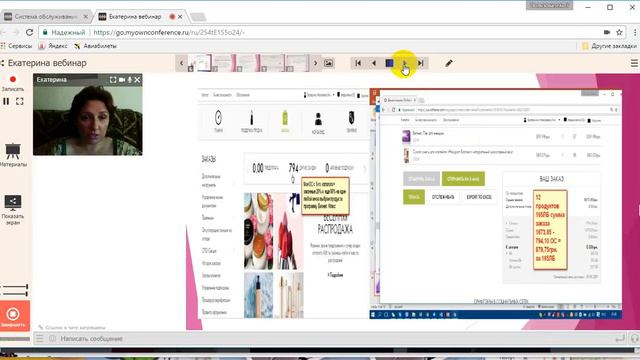Click the Написать сообщение chat field
This screenshot has height=360, width=640.
pos(327,339)
